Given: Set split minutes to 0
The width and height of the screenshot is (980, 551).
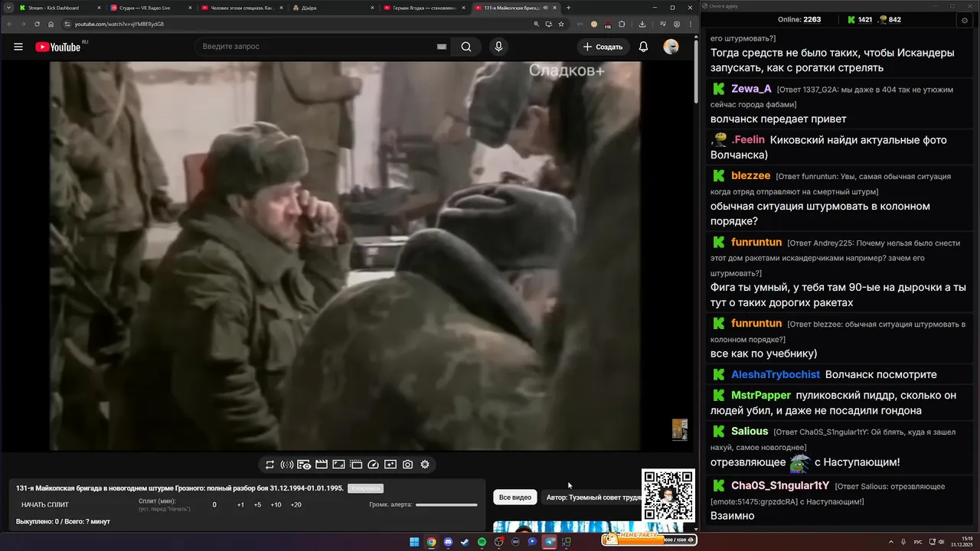Looking at the screenshot, I should coord(214,505).
